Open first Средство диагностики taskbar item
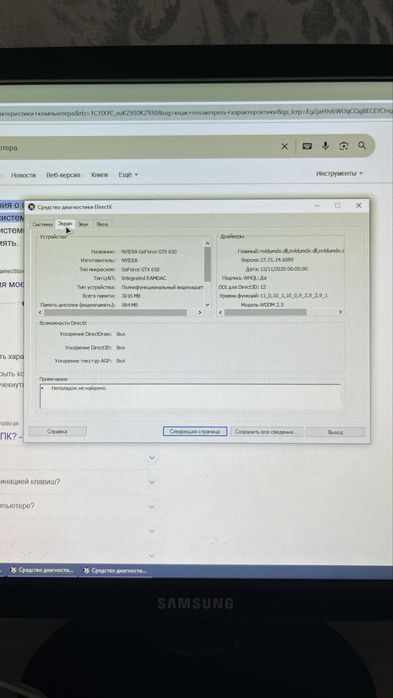393x698 pixels. click(42, 570)
